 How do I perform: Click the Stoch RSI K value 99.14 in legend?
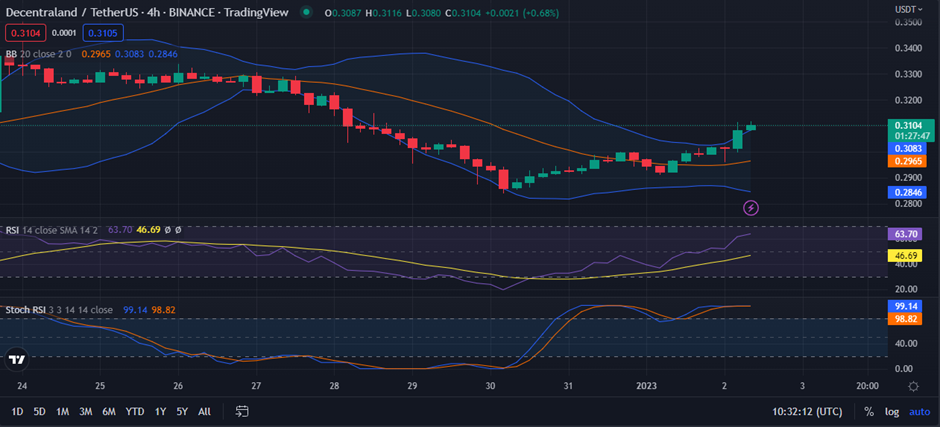coord(135,310)
